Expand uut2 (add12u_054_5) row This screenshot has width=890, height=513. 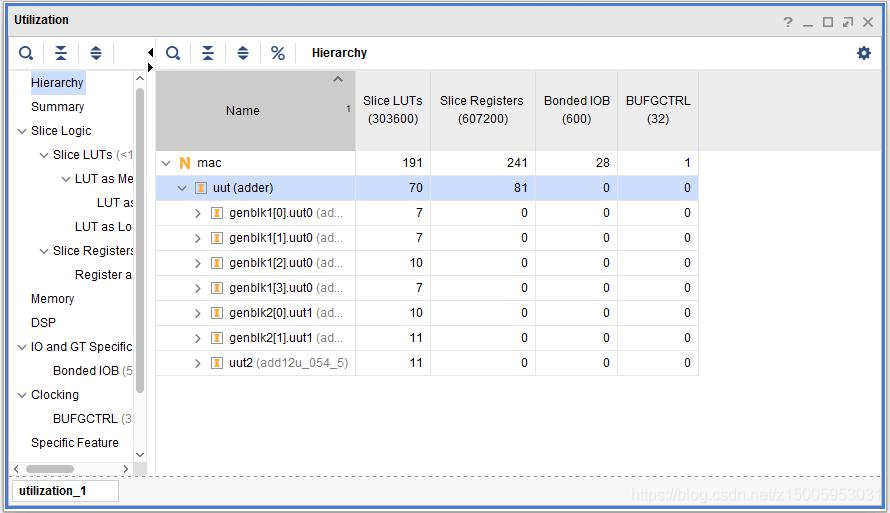pos(198,363)
